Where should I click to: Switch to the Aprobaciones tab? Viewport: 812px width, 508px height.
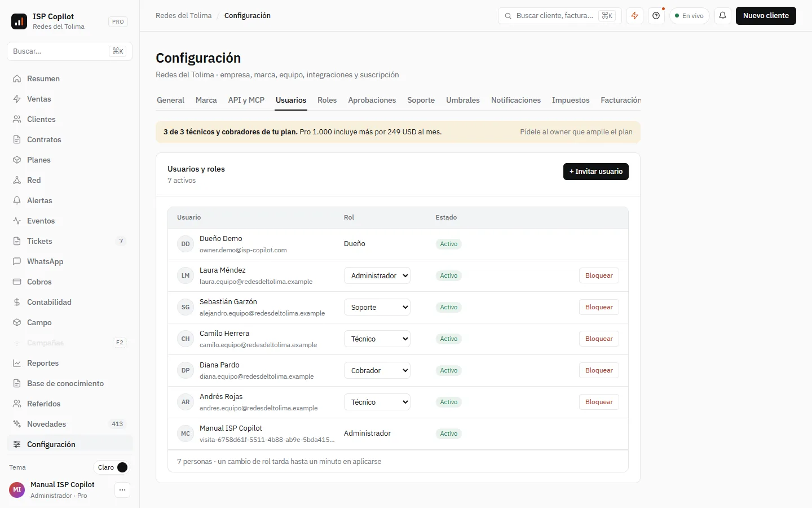(x=372, y=100)
